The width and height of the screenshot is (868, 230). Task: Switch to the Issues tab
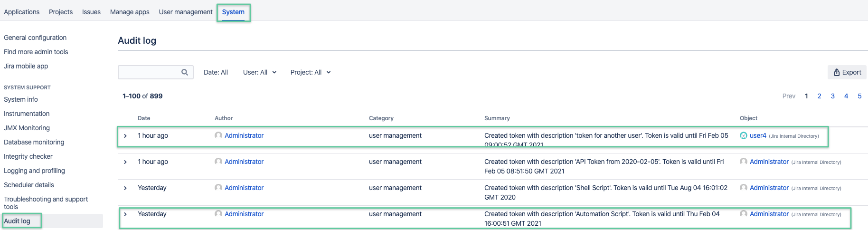(x=91, y=12)
